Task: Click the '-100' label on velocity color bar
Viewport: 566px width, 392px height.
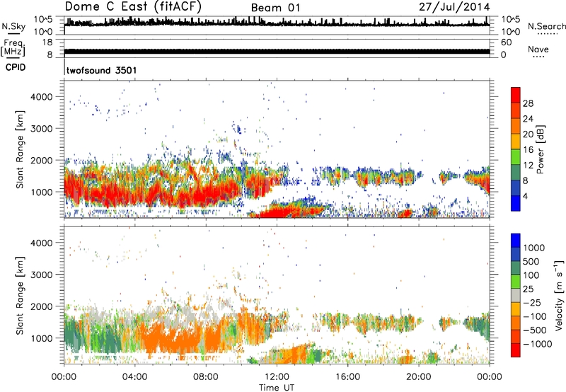Action: coord(535,316)
